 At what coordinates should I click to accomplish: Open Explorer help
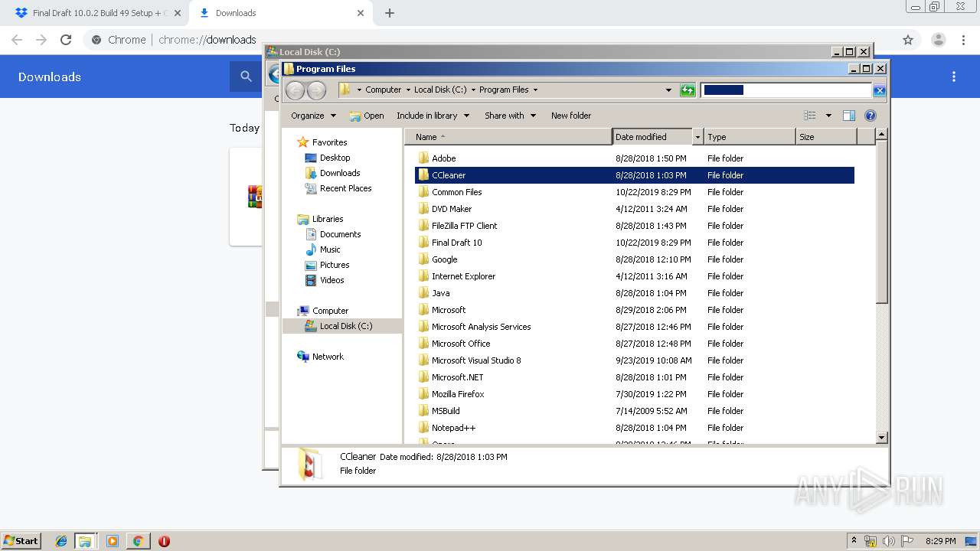(870, 116)
